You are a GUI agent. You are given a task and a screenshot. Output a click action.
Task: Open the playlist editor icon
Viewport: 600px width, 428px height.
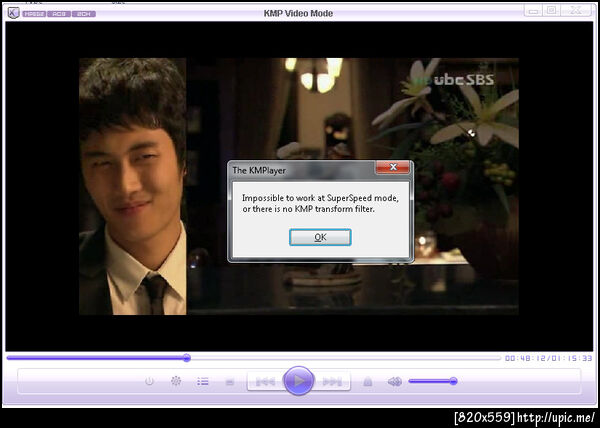pos(203,381)
